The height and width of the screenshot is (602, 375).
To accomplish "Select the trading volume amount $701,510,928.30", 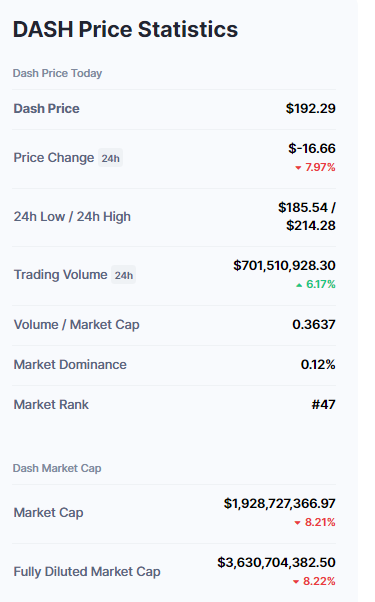I will tap(284, 266).
